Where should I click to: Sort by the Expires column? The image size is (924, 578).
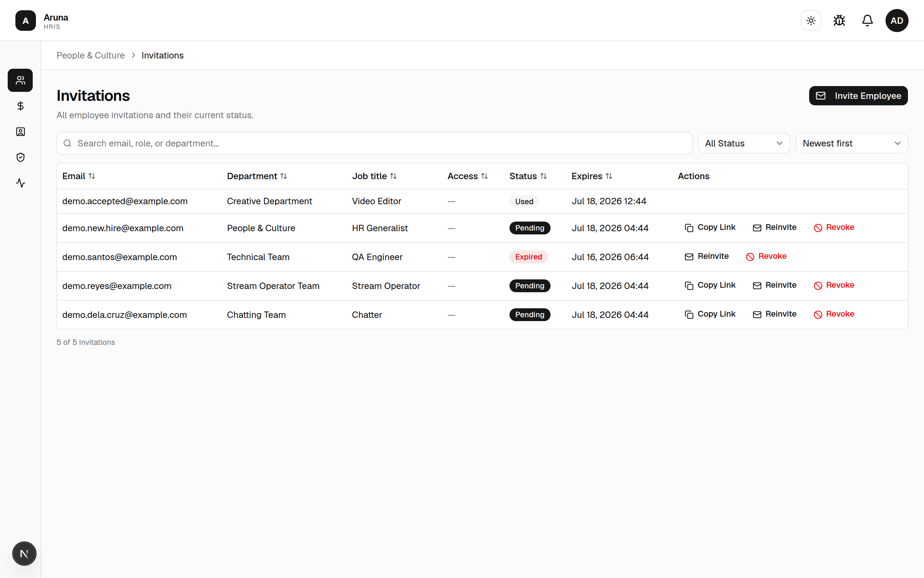(592, 176)
